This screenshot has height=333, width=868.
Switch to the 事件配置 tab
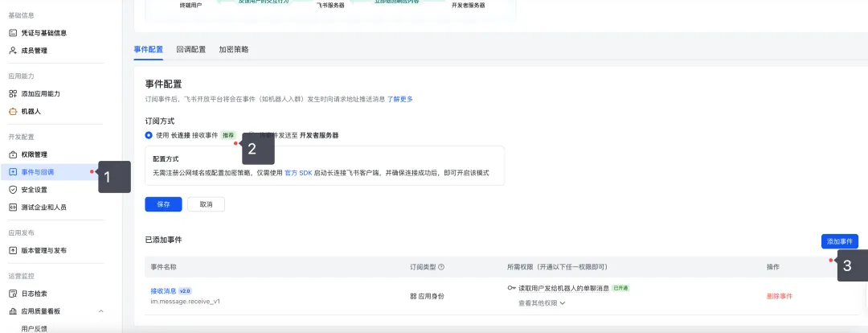(149, 49)
